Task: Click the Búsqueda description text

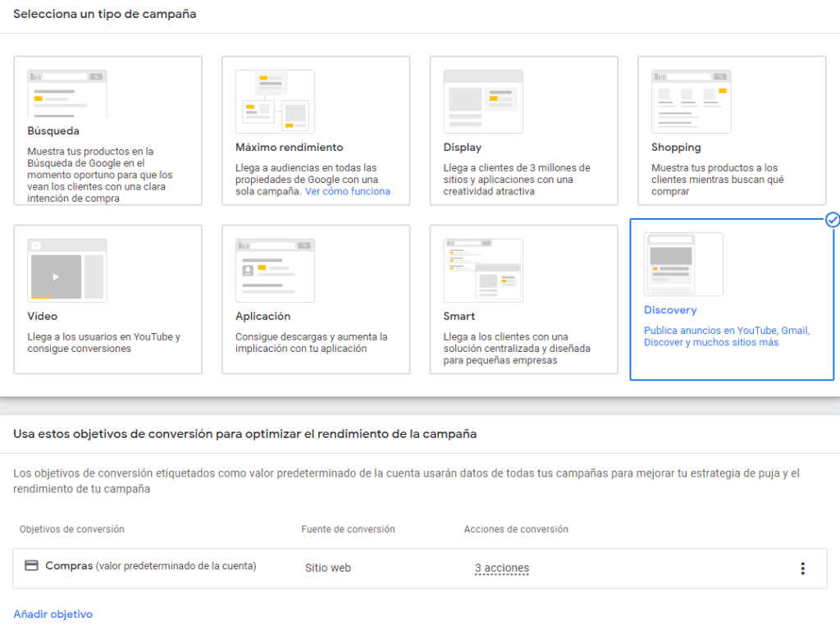Action: pos(100,175)
